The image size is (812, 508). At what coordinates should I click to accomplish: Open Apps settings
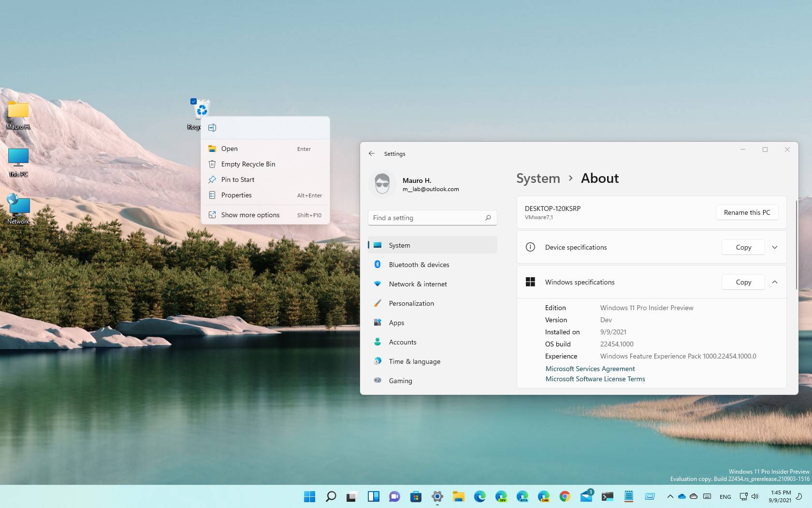(x=396, y=323)
